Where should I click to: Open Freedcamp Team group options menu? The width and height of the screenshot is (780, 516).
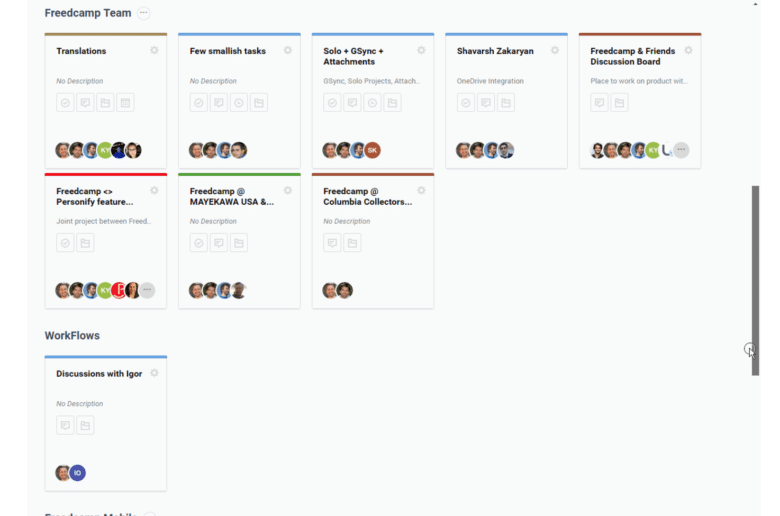tap(144, 13)
